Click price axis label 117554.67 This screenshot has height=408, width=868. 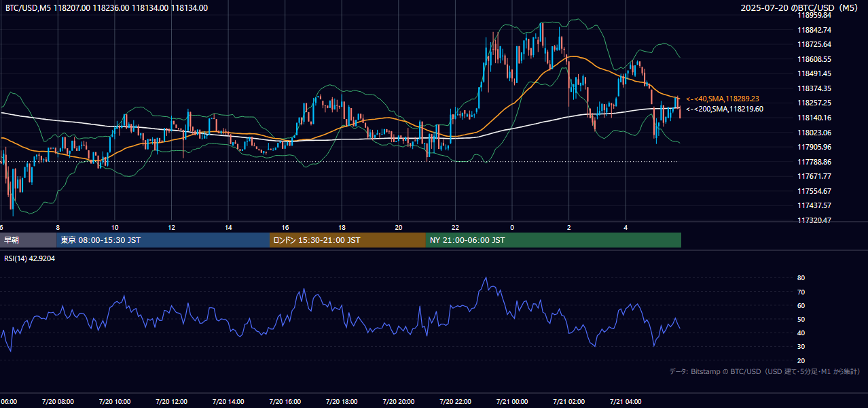click(x=815, y=191)
